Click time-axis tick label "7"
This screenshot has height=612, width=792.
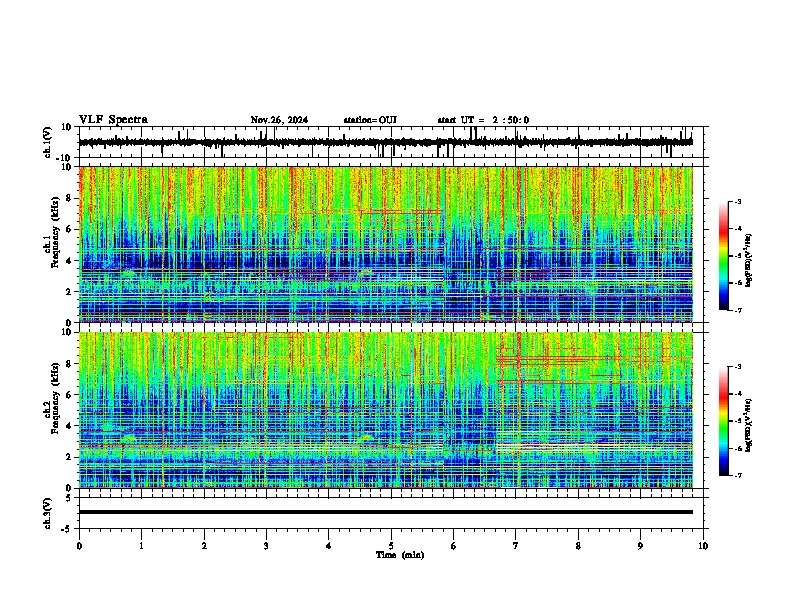(x=516, y=546)
